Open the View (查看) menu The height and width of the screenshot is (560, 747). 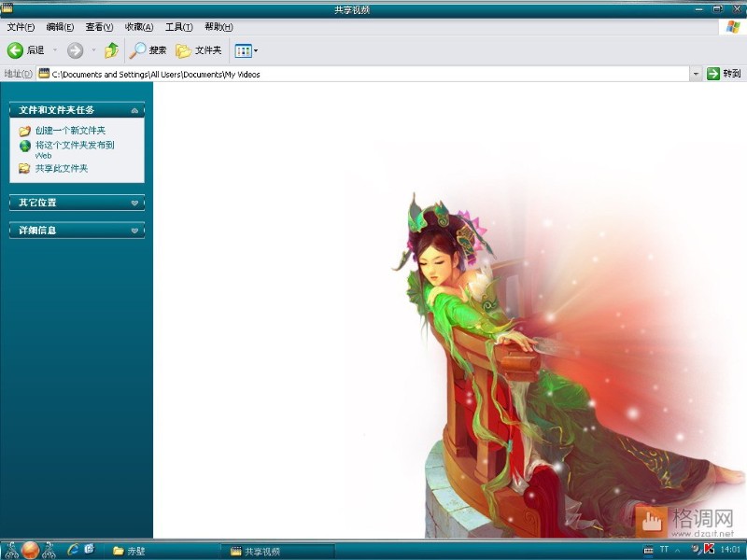pyautogui.click(x=99, y=27)
